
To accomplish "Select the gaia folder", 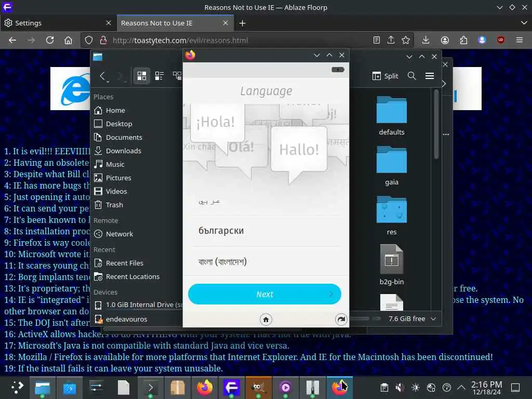I will pyautogui.click(x=392, y=166).
